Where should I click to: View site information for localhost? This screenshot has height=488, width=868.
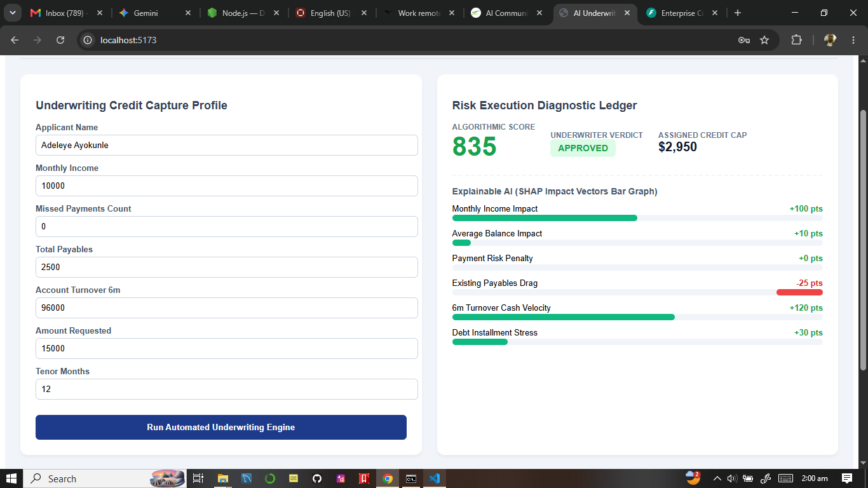(88, 40)
